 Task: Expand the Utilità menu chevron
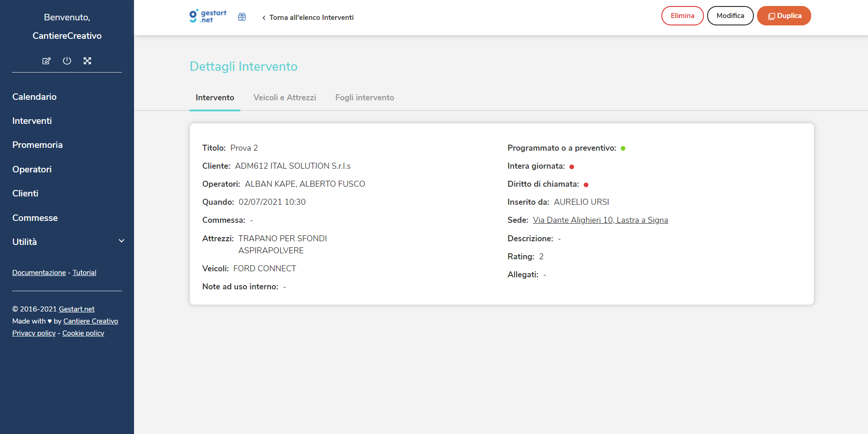122,241
